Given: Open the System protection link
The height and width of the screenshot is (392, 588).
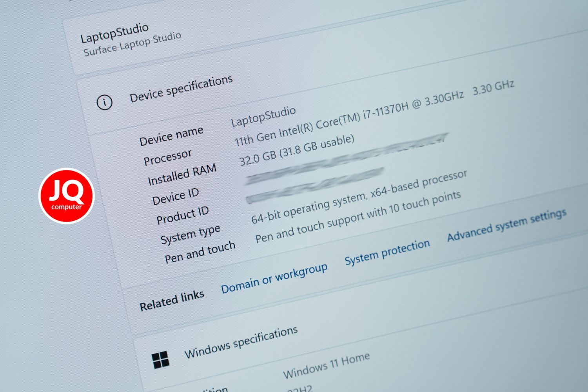Looking at the screenshot, I should 387,252.
